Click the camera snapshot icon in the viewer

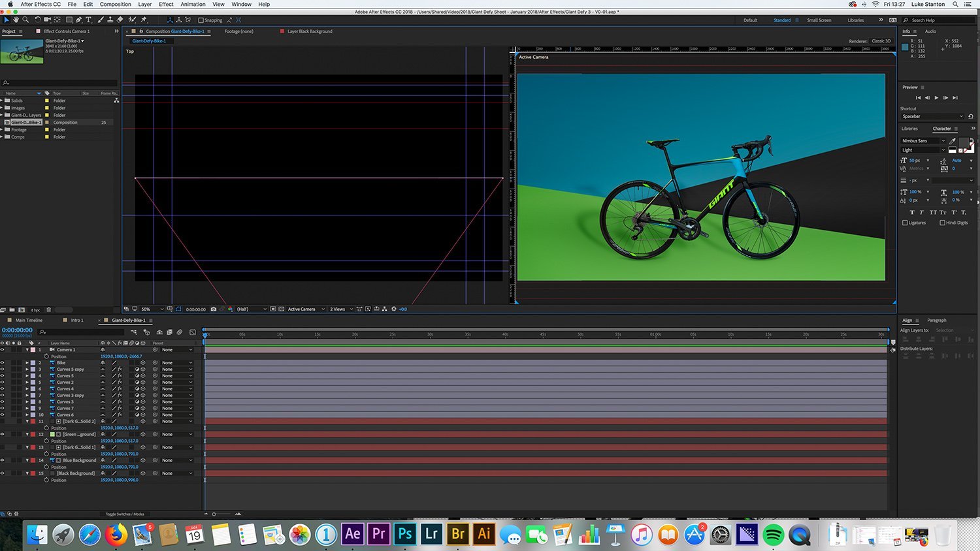[x=214, y=309]
